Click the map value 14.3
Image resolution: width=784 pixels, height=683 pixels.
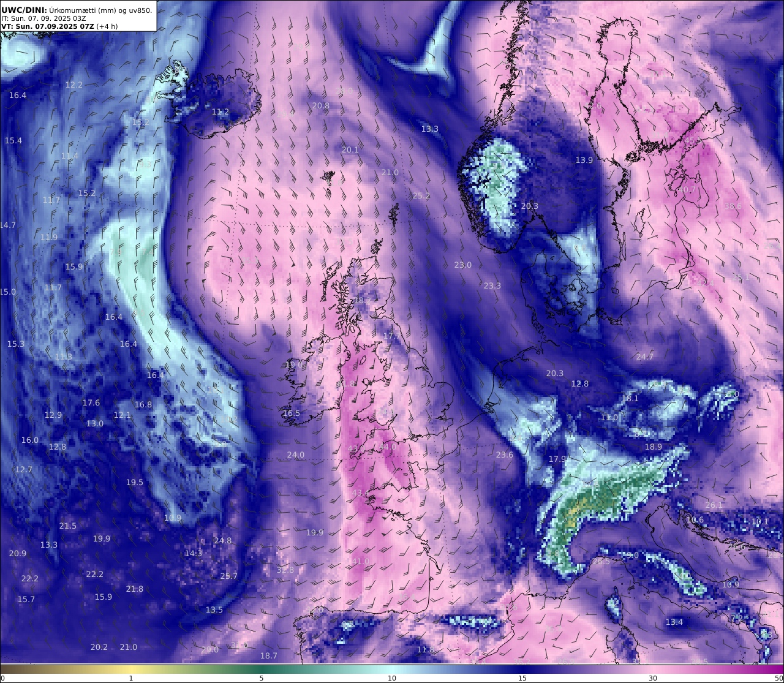[x=194, y=554]
